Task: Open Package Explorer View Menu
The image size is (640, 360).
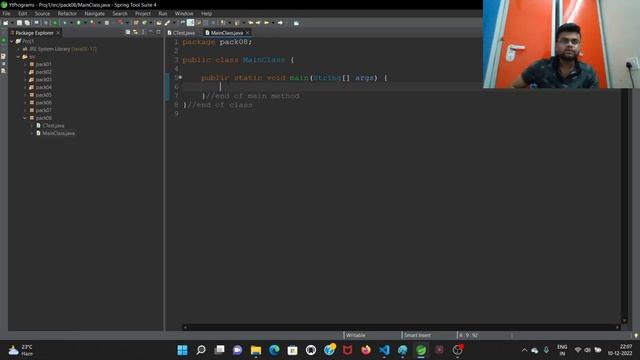Action: (143, 32)
